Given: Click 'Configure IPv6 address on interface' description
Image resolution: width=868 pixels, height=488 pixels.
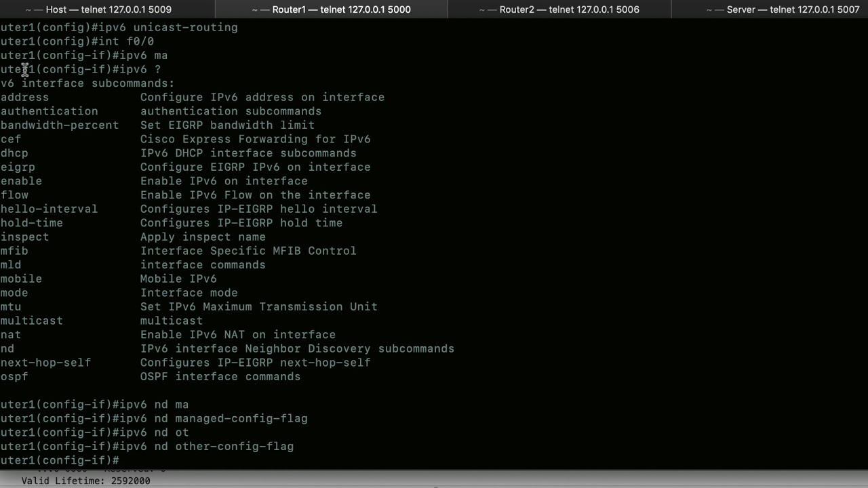Looking at the screenshot, I should [262, 98].
